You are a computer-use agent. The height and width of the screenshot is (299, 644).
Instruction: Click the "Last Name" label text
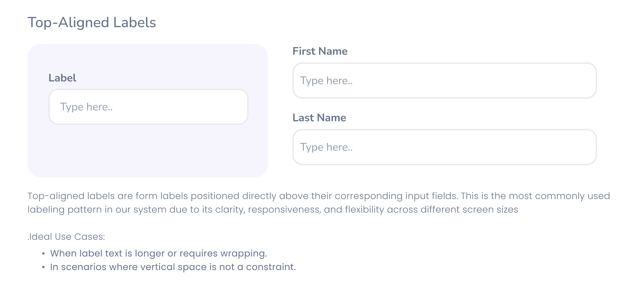(319, 118)
